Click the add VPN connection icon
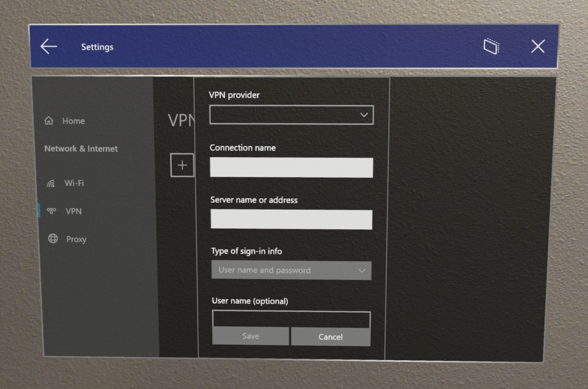The image size is (588, 389). [x=182, y=165]
